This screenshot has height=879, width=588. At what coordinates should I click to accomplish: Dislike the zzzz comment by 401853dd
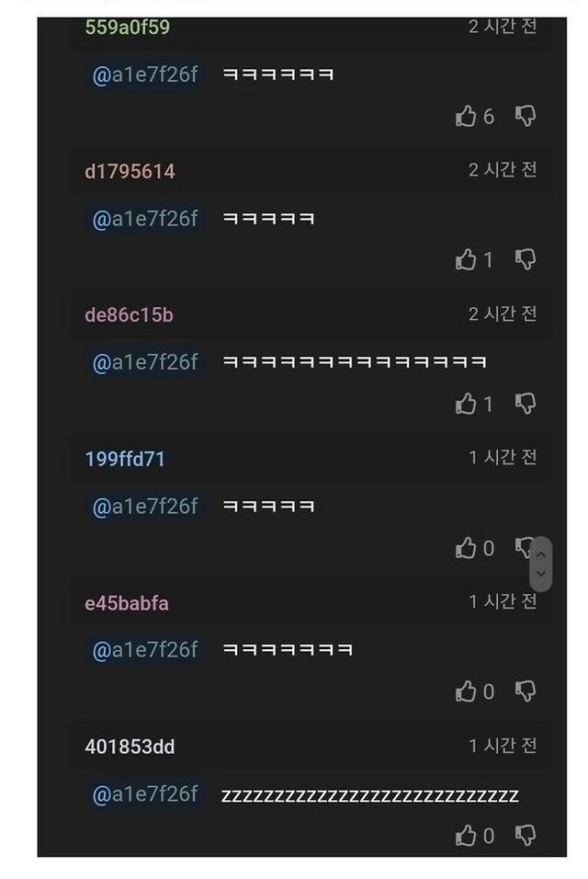[526, 835]
